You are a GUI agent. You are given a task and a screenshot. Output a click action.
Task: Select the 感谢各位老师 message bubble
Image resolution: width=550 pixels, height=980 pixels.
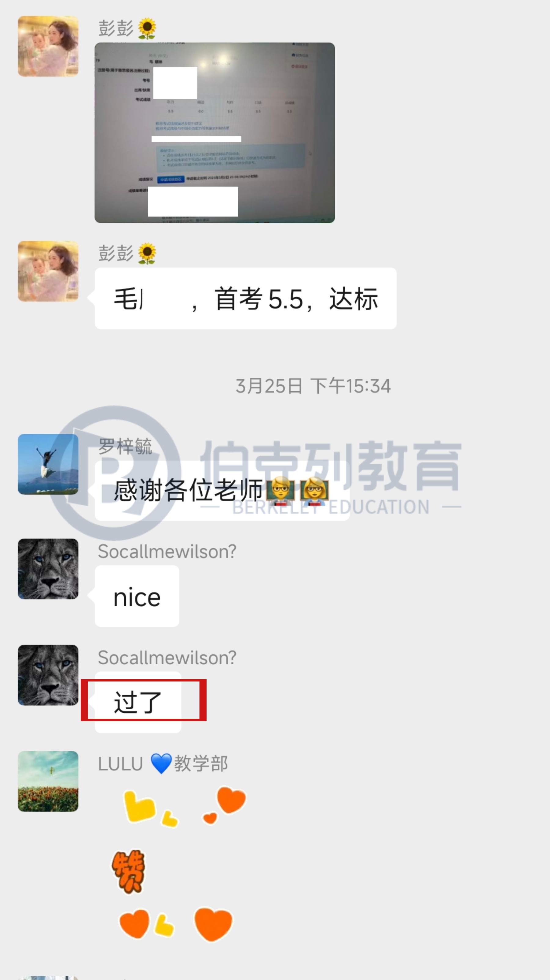point(222,490)
